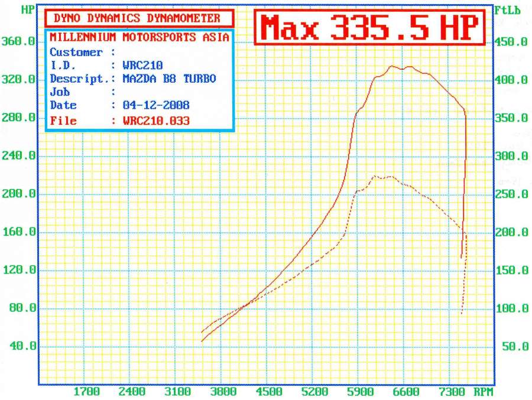Viewport: 532px width, 400px height.
Task: Click the Max 335.5 HP readout
Action: pos(369,27)
